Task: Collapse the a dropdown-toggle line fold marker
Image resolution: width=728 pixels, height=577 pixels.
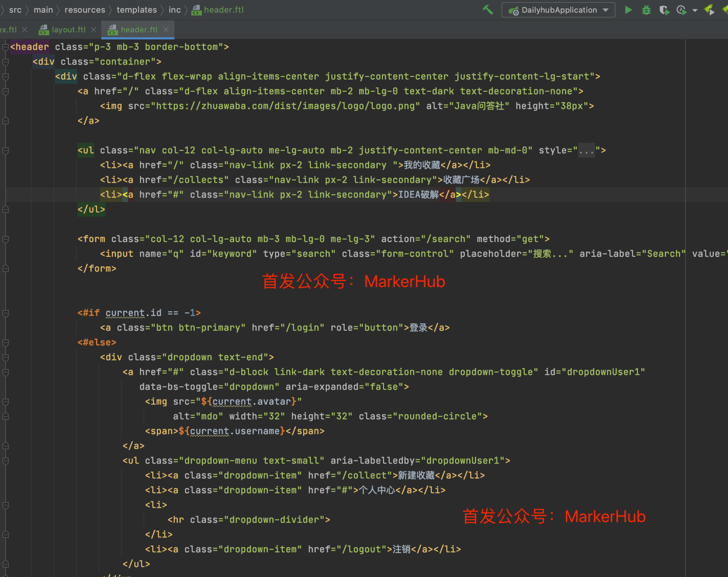Action: tap(5, 372)
